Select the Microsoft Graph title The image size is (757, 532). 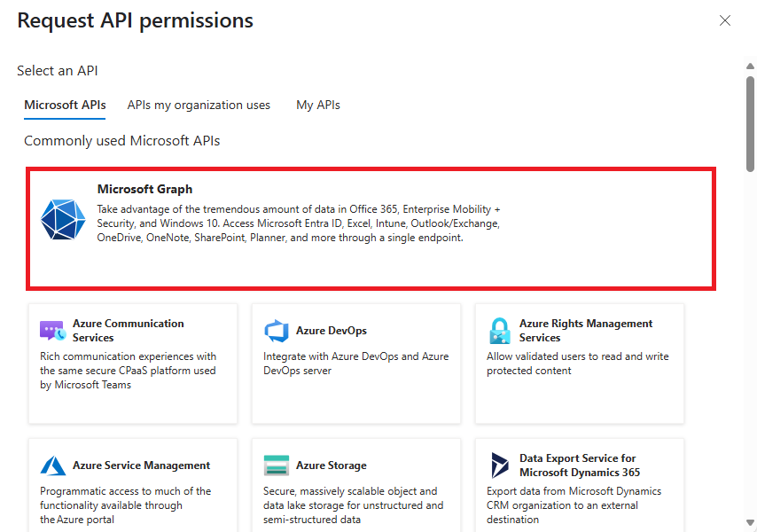(x=144, y=189)
